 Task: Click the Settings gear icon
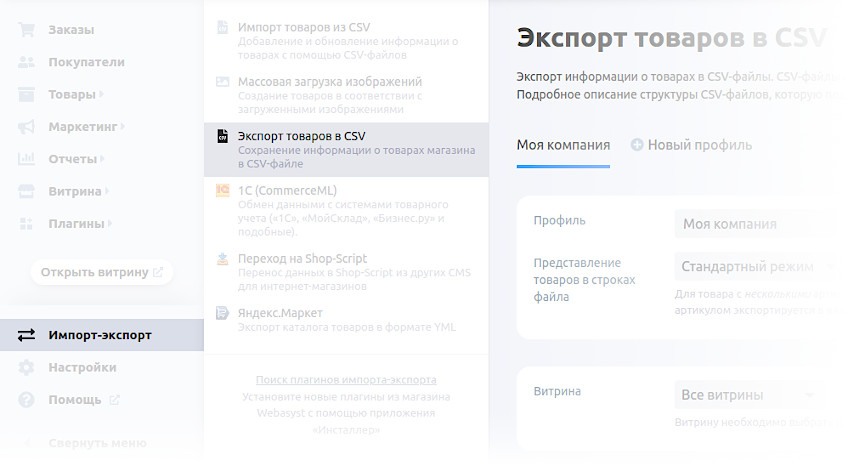point(27,367)
